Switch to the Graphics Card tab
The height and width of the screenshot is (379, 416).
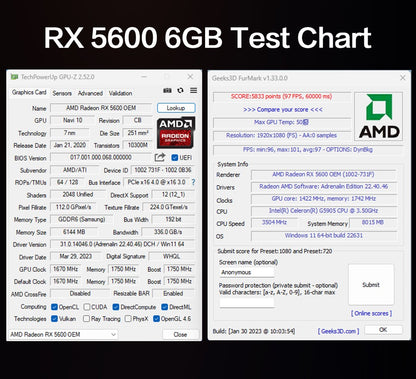point(29,92)
